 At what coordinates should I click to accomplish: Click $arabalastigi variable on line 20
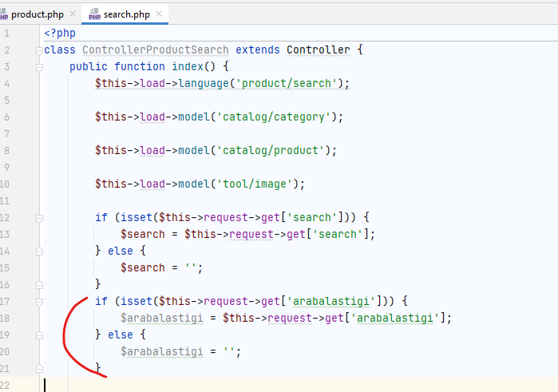[162, 351]
